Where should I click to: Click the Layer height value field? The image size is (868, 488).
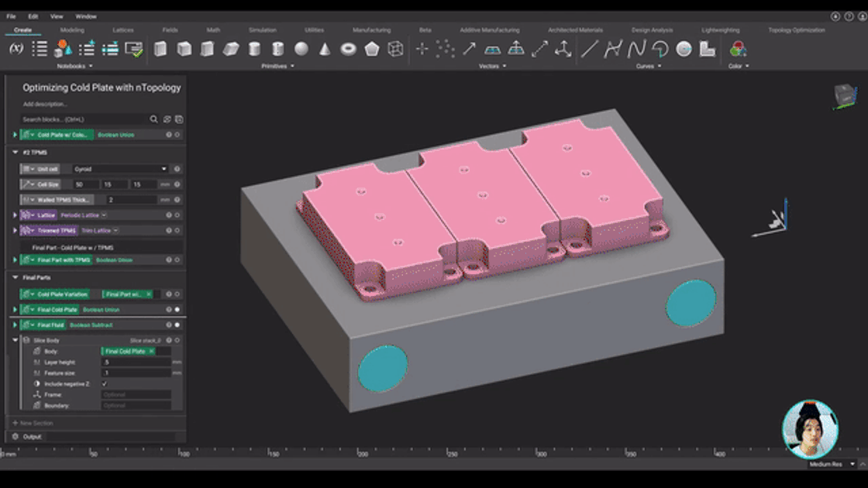136,362
